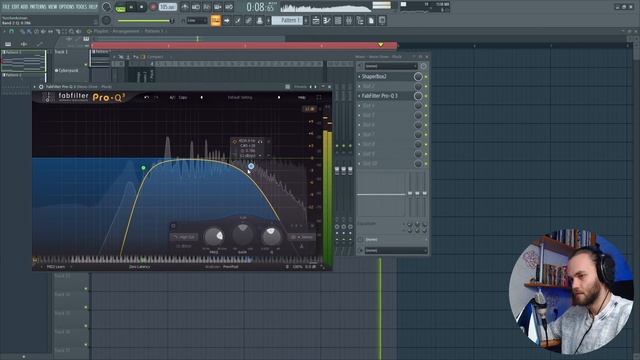Image resolution: width=640 pixels, height=360 pixels.
Task: Open the snap Line dropdown
Action: [197, 20]
